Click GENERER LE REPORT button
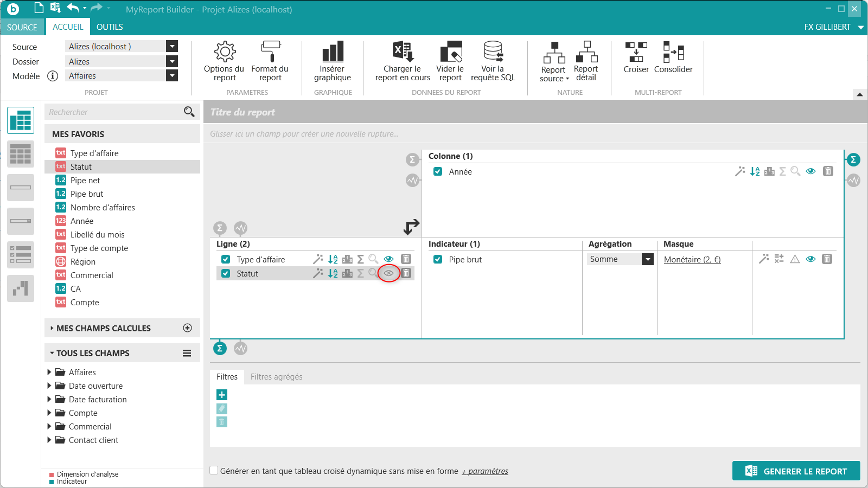Image resolution: width=868 pixels, height=488 pixels. tap(796, 471)
